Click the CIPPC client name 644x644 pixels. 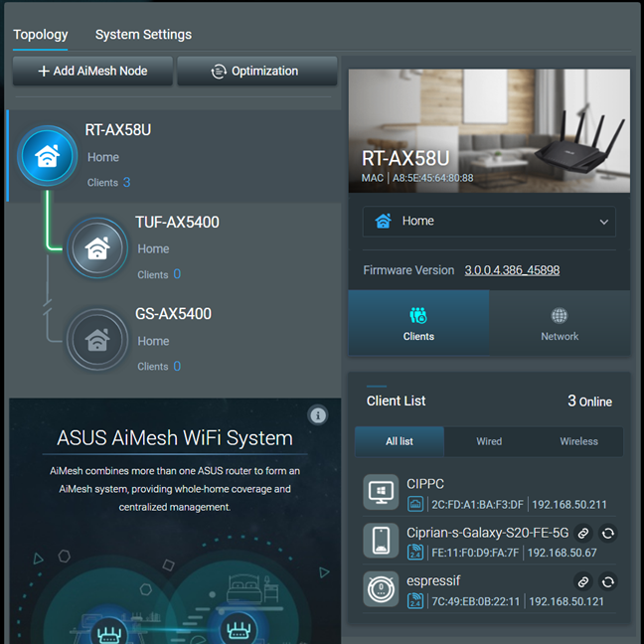(x=425, y=484)
